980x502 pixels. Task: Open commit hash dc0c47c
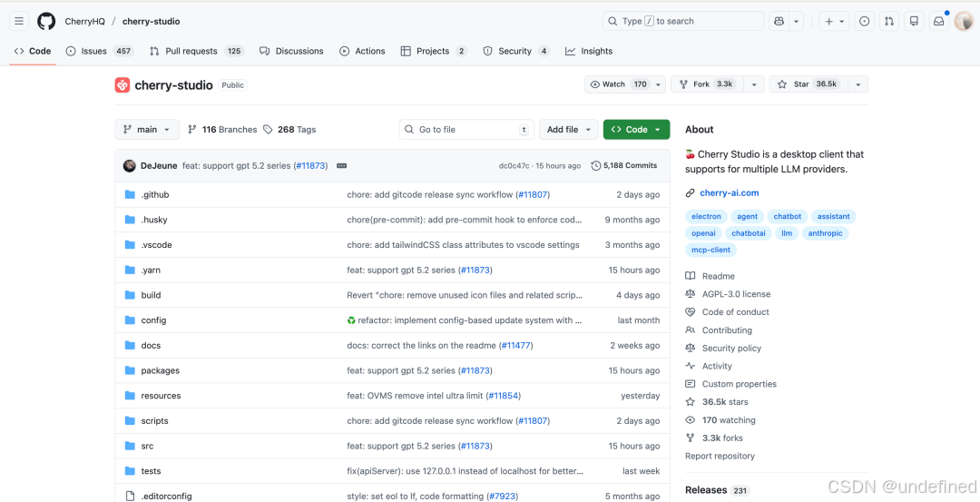pos(513,165)
